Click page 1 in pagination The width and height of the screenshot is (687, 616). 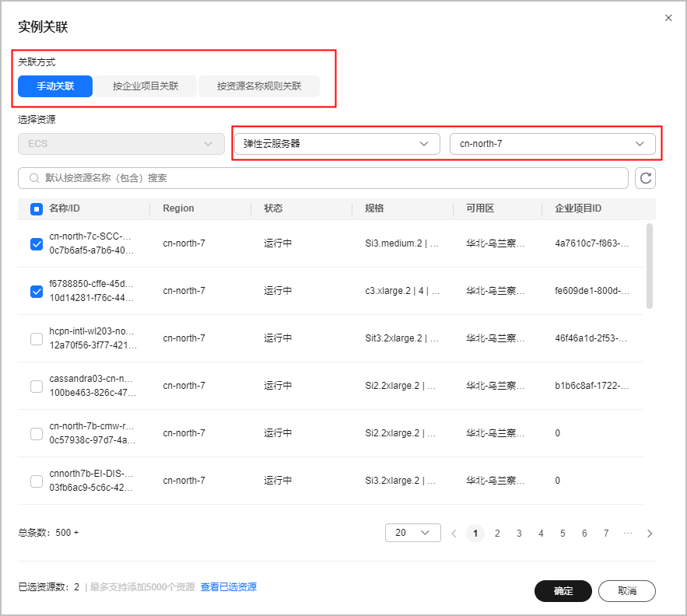475,534
